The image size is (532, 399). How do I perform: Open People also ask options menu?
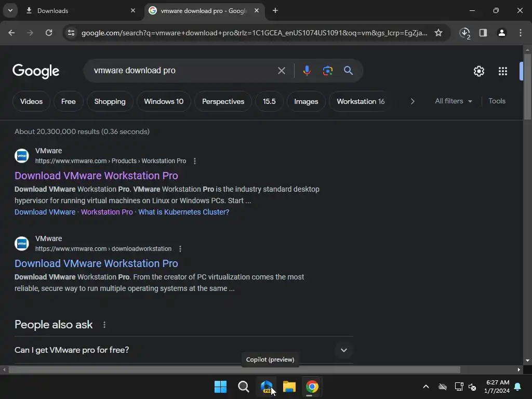[104, 325]
